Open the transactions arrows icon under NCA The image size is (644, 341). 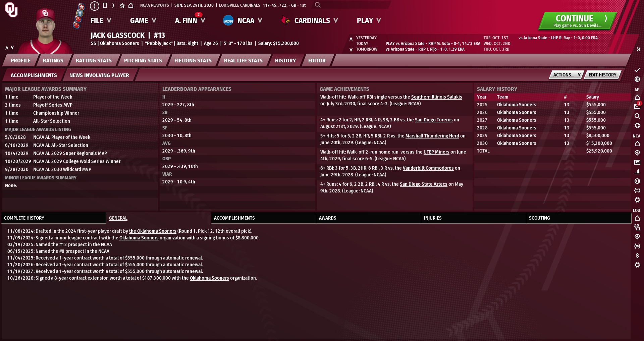click(637, 190)
